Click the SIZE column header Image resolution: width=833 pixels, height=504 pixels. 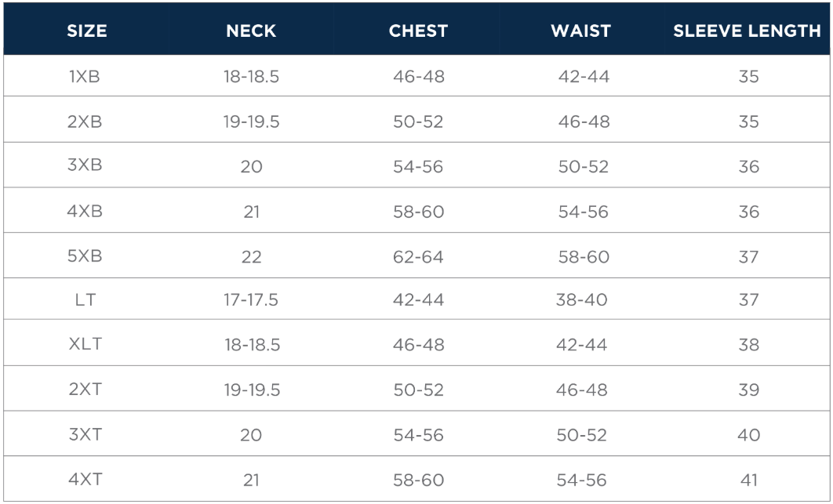click(x=86, y=31)
